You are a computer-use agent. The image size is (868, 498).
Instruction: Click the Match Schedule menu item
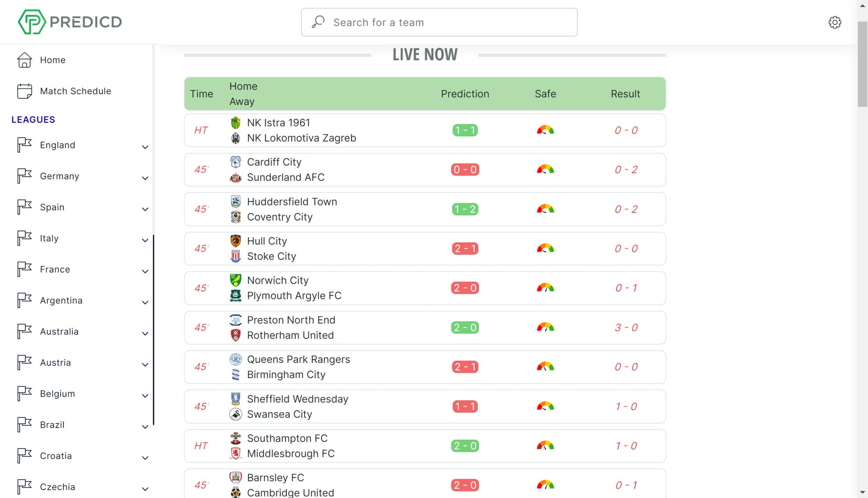75,91
